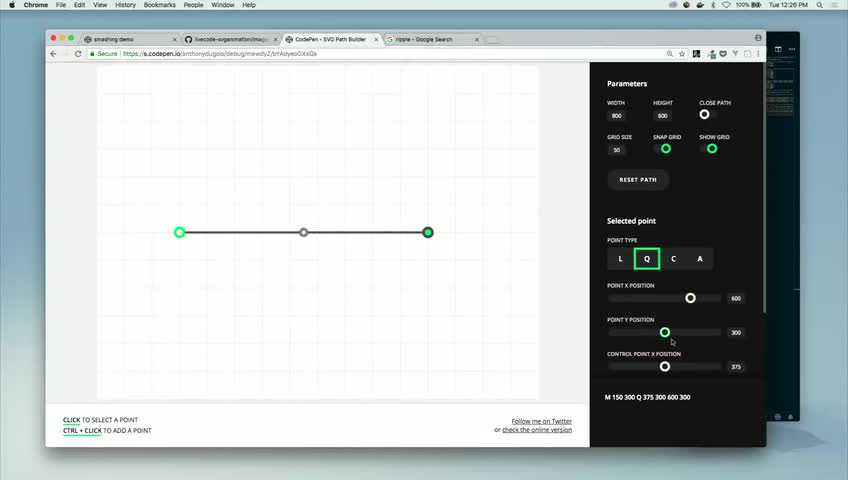Toggle the Close Path switch
This screenshot has width=848, height=480.
pos(707,115)
